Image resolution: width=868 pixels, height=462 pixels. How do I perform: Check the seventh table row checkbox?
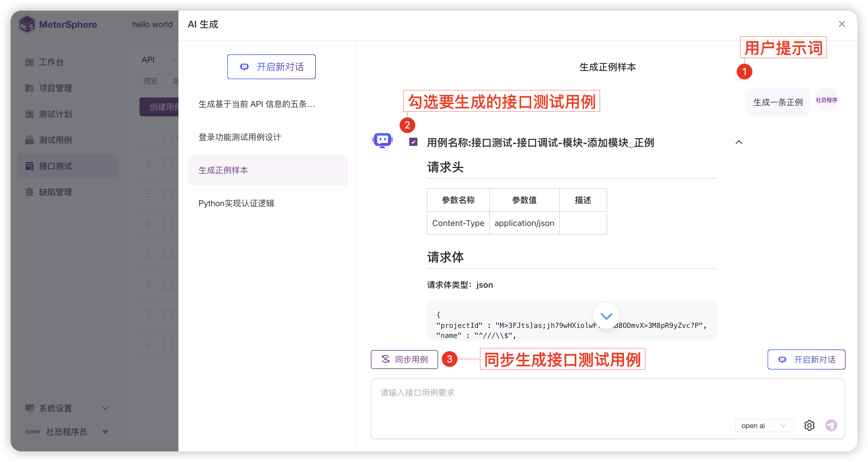pos(168,344)
